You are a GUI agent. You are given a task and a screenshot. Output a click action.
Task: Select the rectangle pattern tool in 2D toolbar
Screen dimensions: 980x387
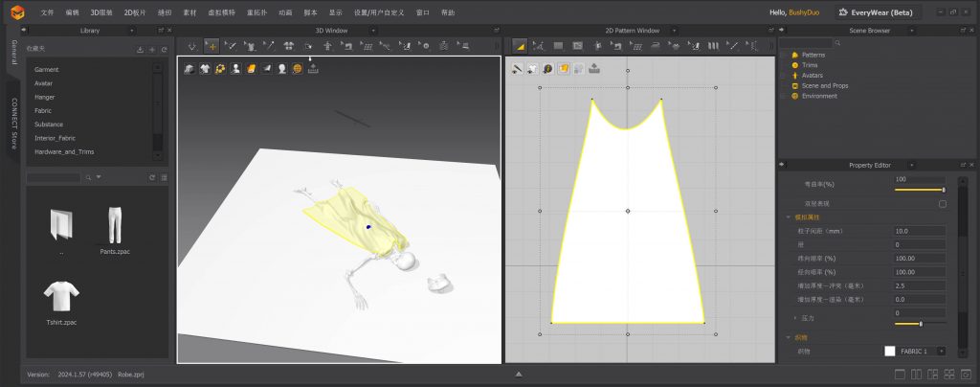(x=558, y=45)
